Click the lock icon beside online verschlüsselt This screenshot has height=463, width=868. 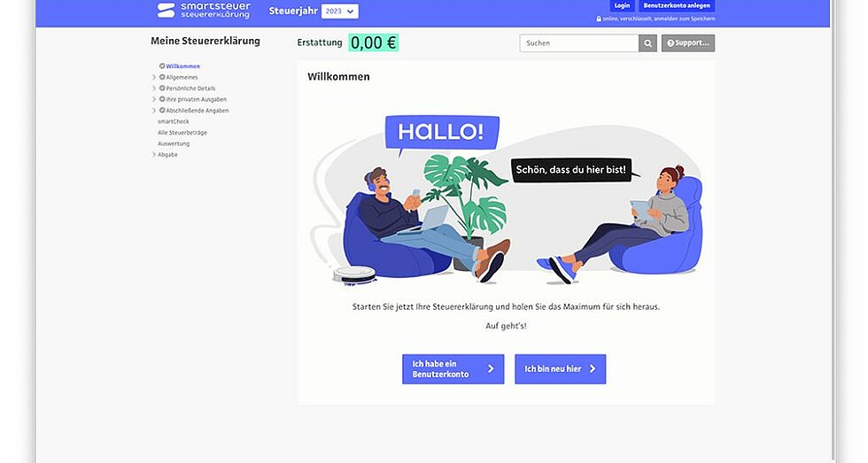click(x=599, y=19)
